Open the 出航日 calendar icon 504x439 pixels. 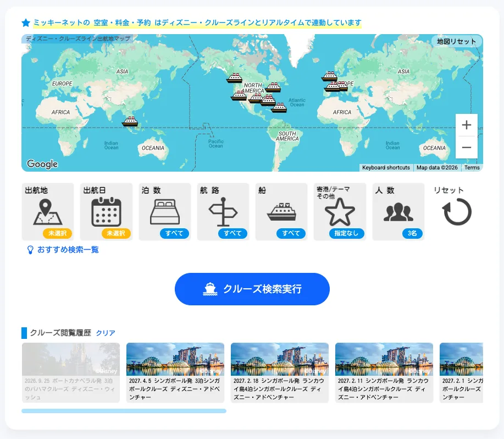tap(106, 212)
